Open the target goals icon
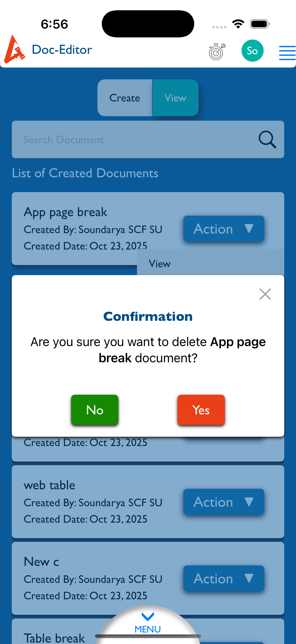This screenshot has height=644, width=296. (x=217, y=51)
